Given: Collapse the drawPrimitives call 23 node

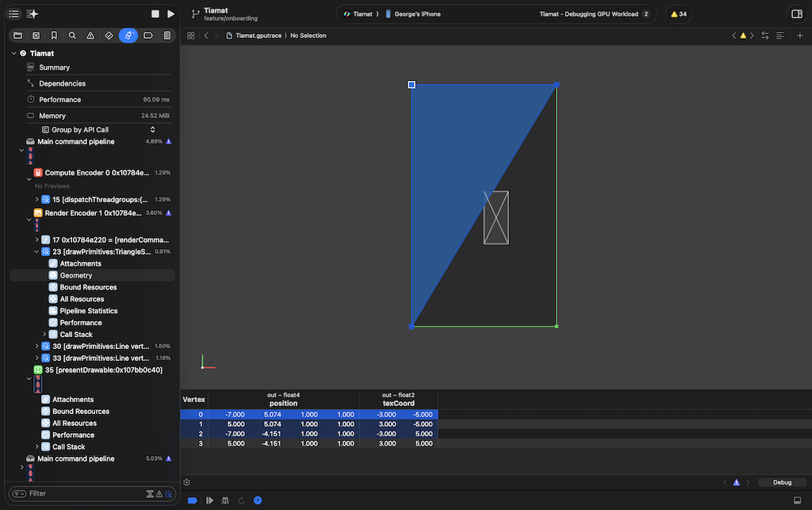Looking at the screenshot, I should click(x=37, y=252).
